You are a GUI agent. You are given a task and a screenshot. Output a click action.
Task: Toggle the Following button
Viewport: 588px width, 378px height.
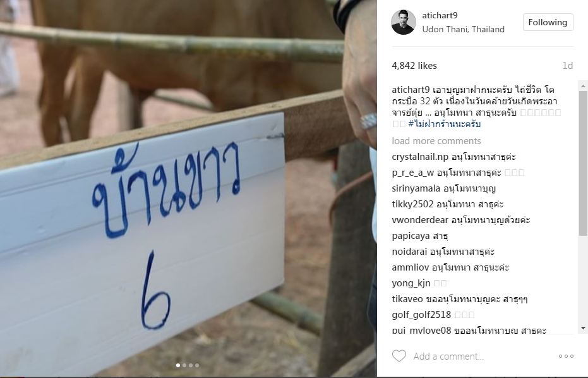pyautogui.click(x=548, y=23)
